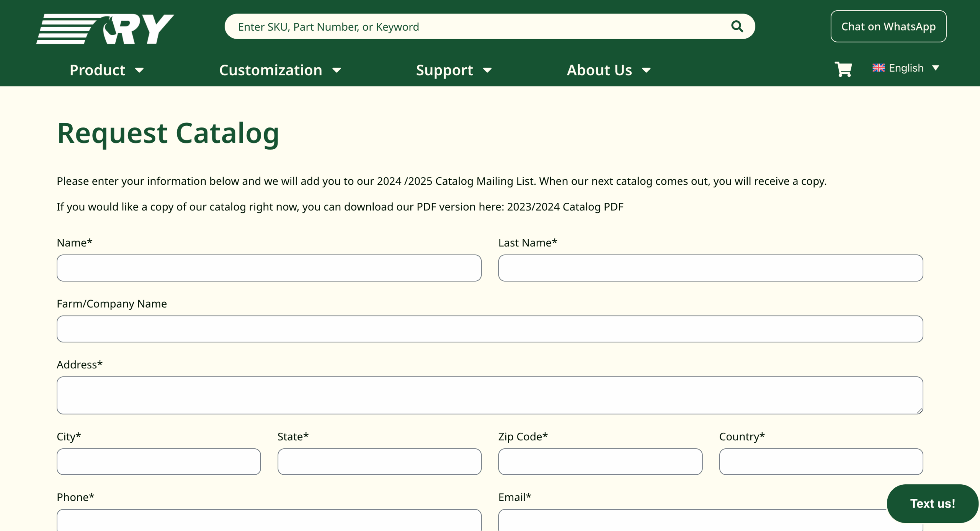Expand the English language dropdown arrow

(x=935, y=68)
